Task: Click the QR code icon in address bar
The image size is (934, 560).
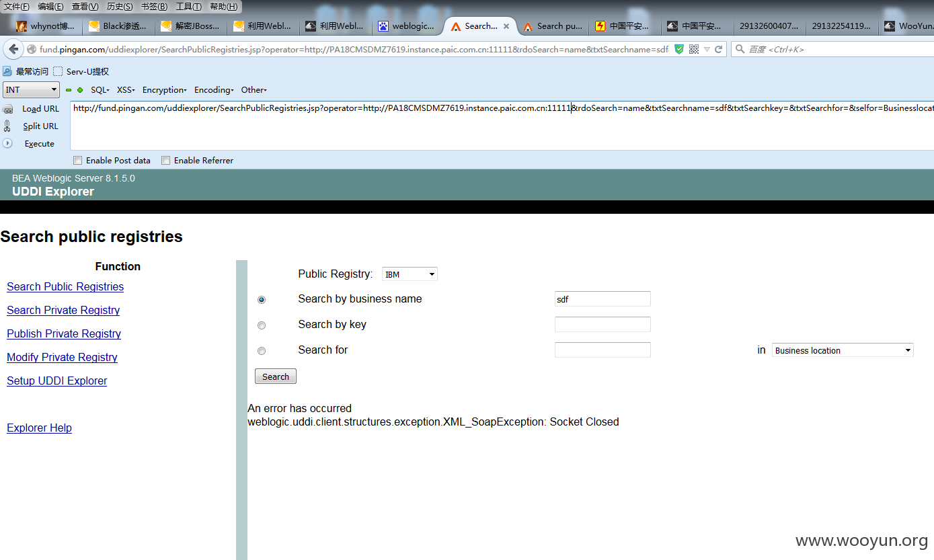Action: (x=694, y=49)
